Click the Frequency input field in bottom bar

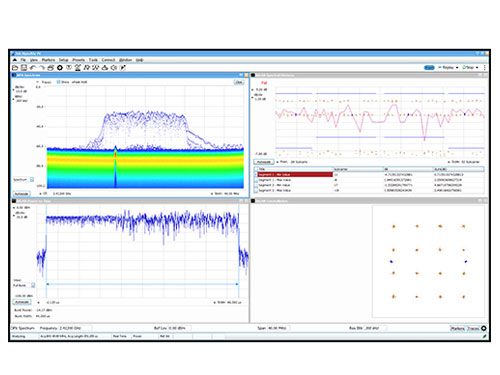[x=75, y=328]
